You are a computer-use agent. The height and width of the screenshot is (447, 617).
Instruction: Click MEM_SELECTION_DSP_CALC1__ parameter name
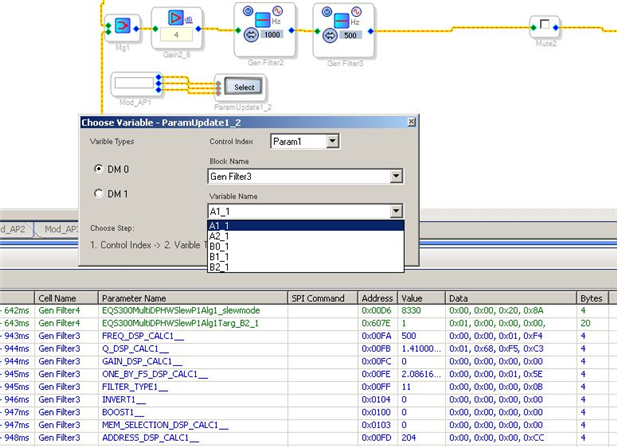(x=165, y=425)
